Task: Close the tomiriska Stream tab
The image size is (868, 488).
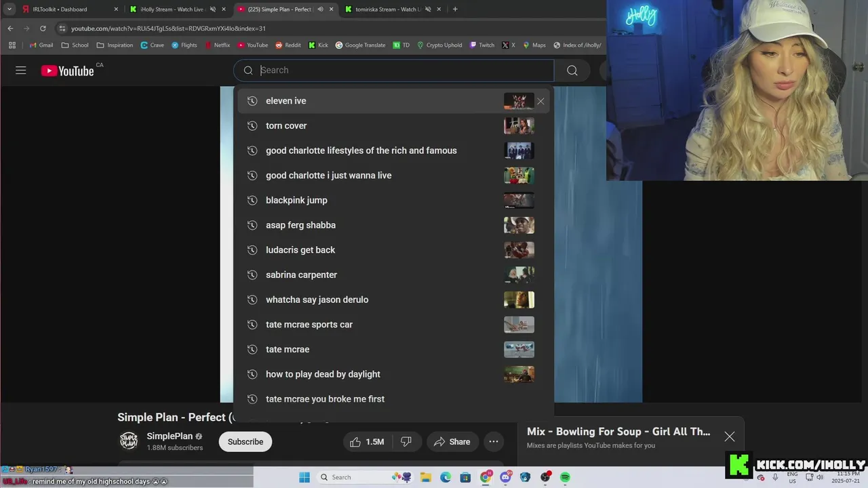Action: 439,9
